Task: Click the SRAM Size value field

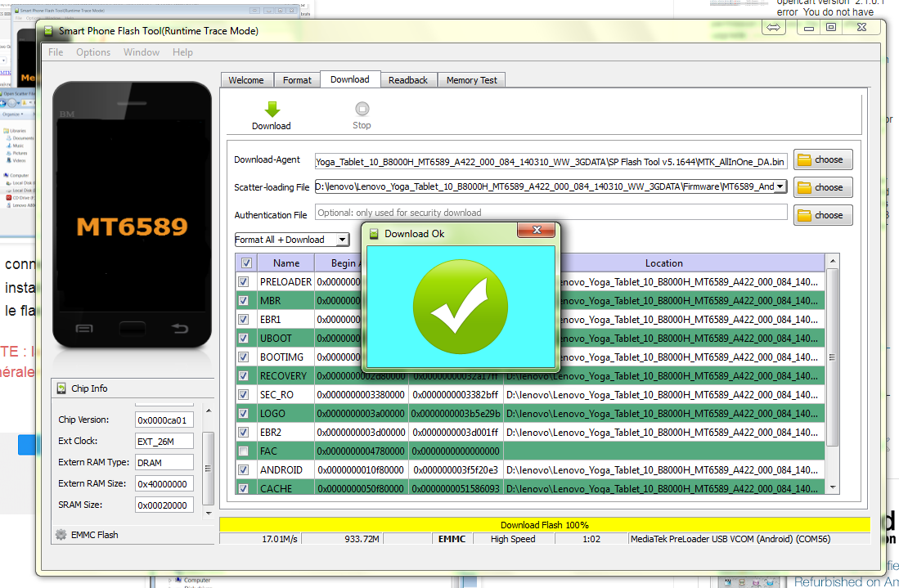Action: [164, 505]
